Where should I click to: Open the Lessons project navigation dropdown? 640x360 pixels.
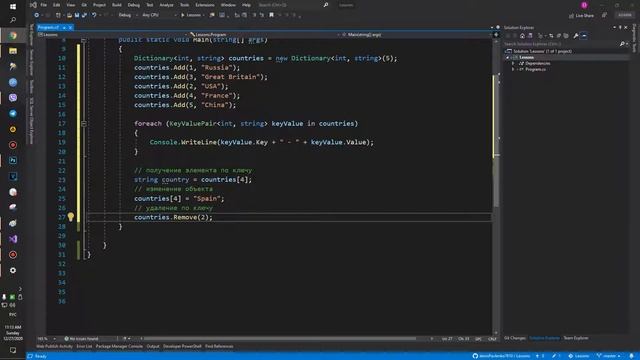tap(113, 35)
